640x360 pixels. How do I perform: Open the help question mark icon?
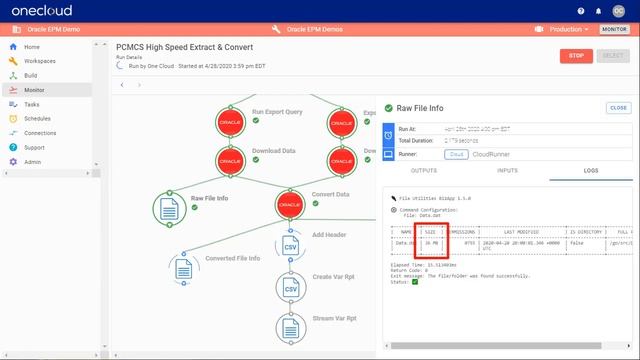581,11
